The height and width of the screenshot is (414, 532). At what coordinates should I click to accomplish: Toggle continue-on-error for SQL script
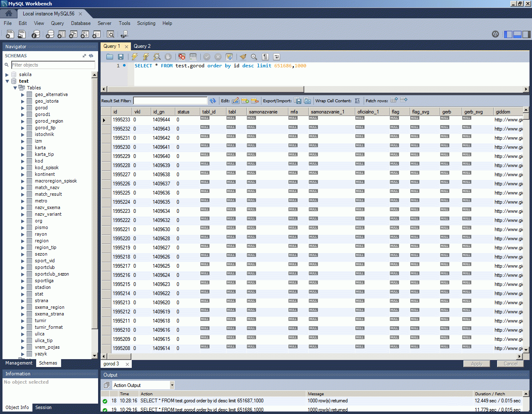coord(182,57)
